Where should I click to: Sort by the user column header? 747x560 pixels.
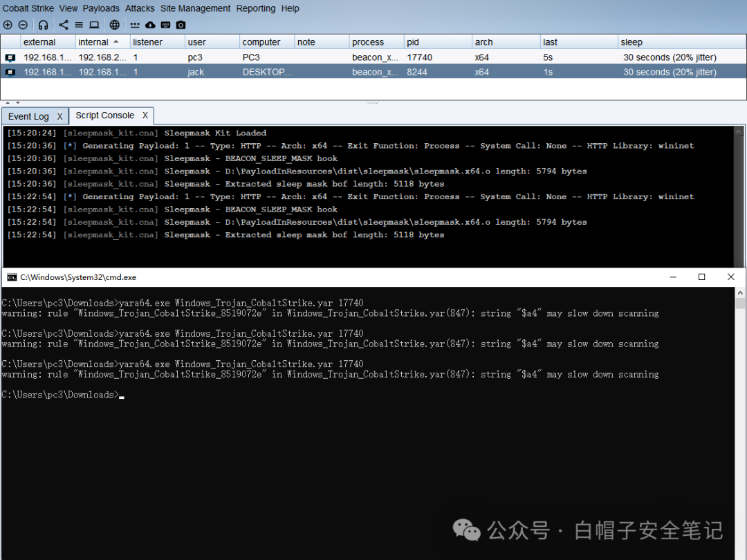(x=212, y=42)
